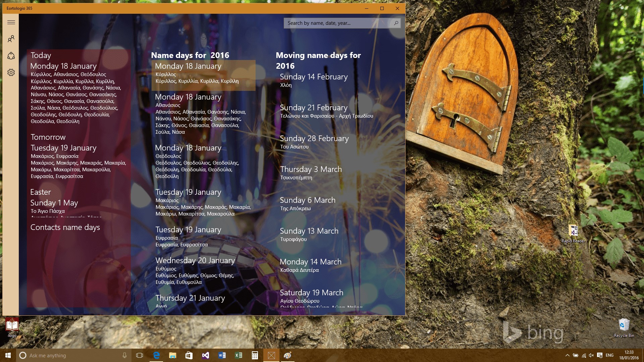Open the Windows Start menu

[8, 355]
